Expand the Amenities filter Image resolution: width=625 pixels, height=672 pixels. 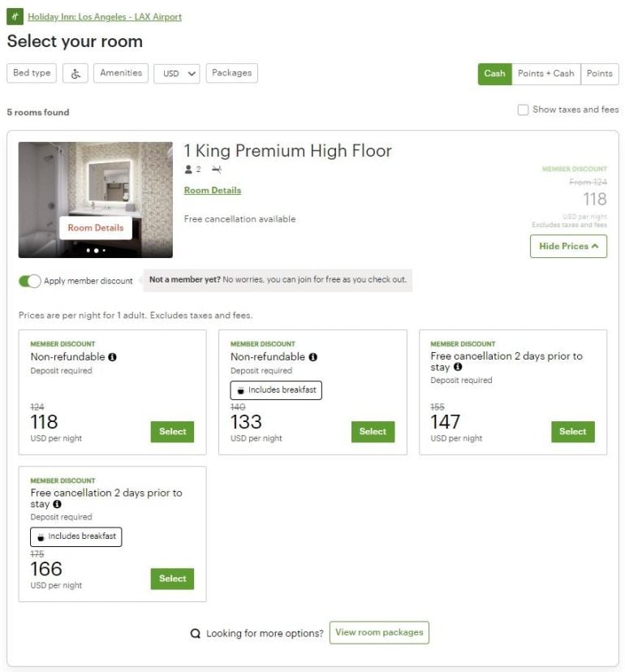coord(121,73)
